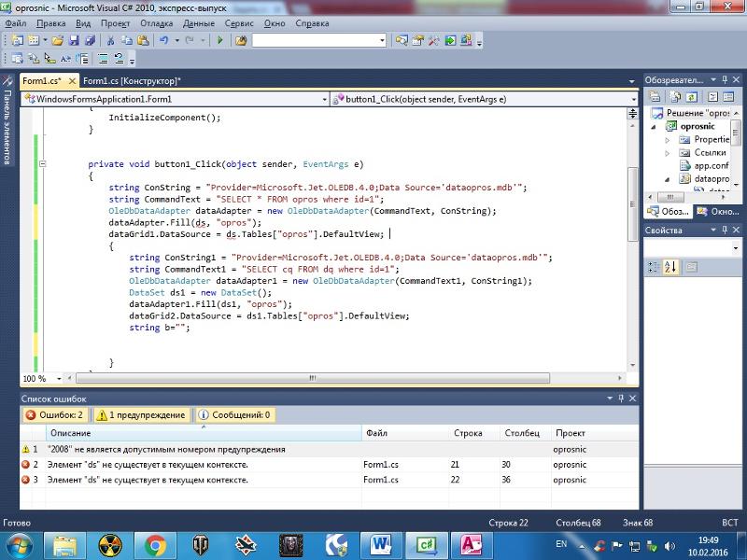
Task: Toggle the 1 предупреждение warnings filter
Action: [x=141, y=415]
